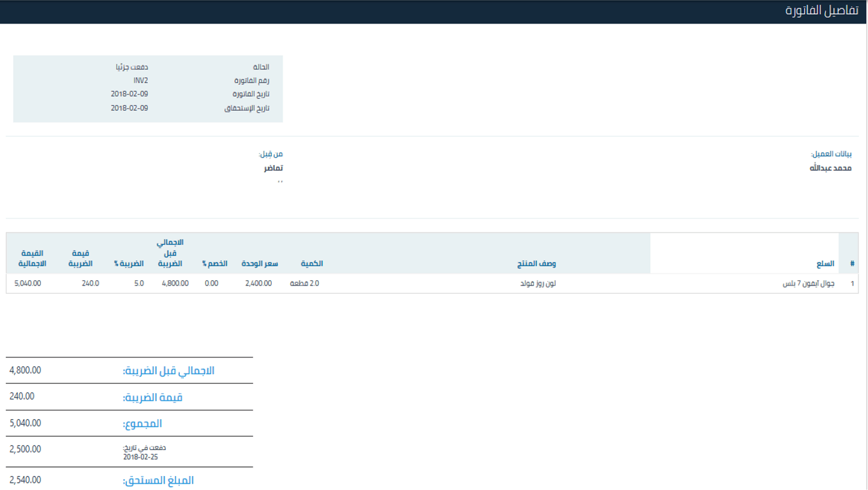
Task: Click the لون روز قولد description cell
Action: click(538, 284)
